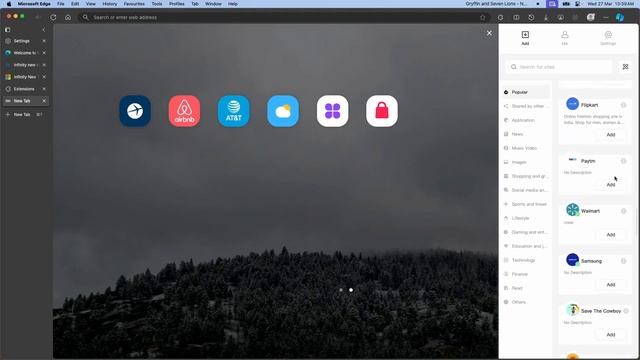This screenshot has height=360, width=640.
Task: Select the Images category
Action: click(526, 162)
